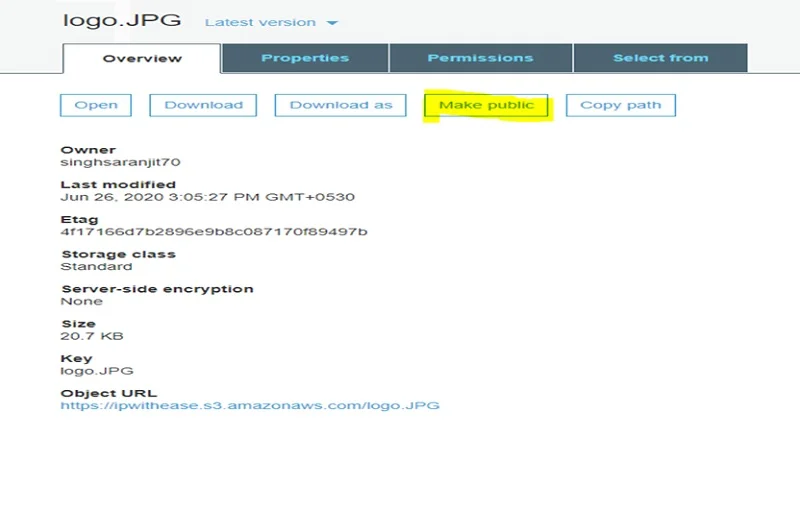This screenshot has height=510, width=800.
Task: Choose the Download as button
Action: point(341,105)
